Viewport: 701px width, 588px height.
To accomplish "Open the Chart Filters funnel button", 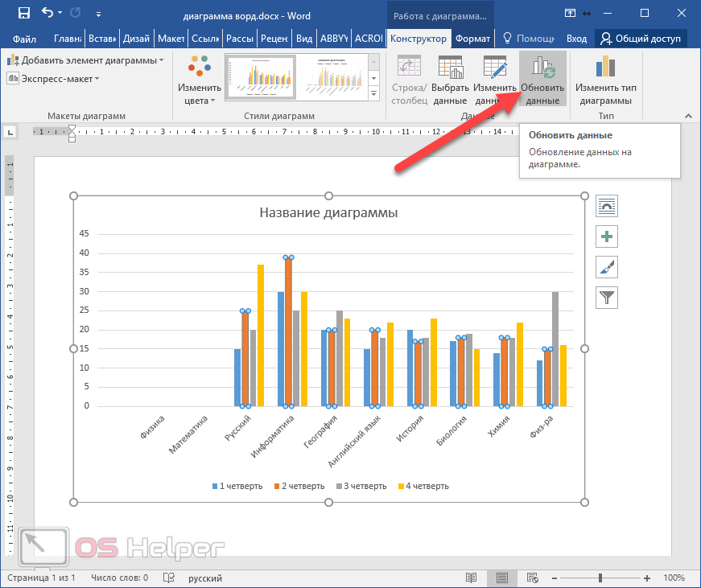I will (x=607, y=298).
